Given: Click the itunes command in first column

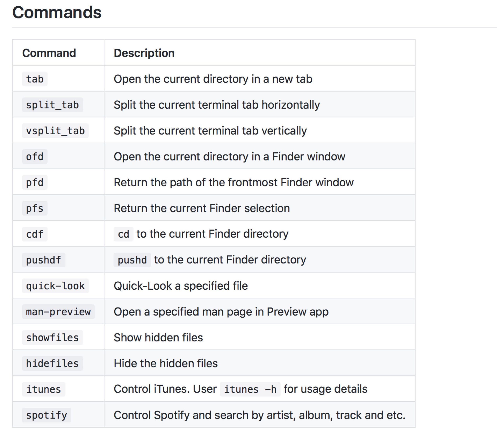Looking at the screenshot, I should coord(43,389).
